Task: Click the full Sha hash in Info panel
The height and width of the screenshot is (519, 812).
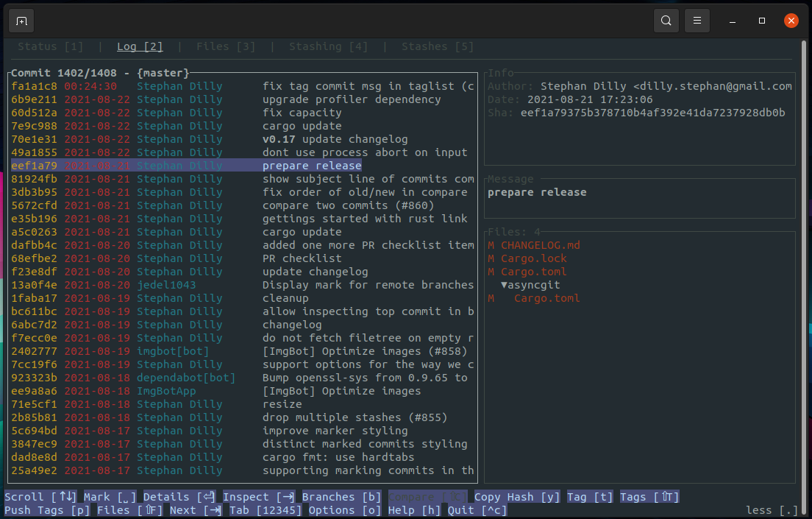Action: click(652, 113)
